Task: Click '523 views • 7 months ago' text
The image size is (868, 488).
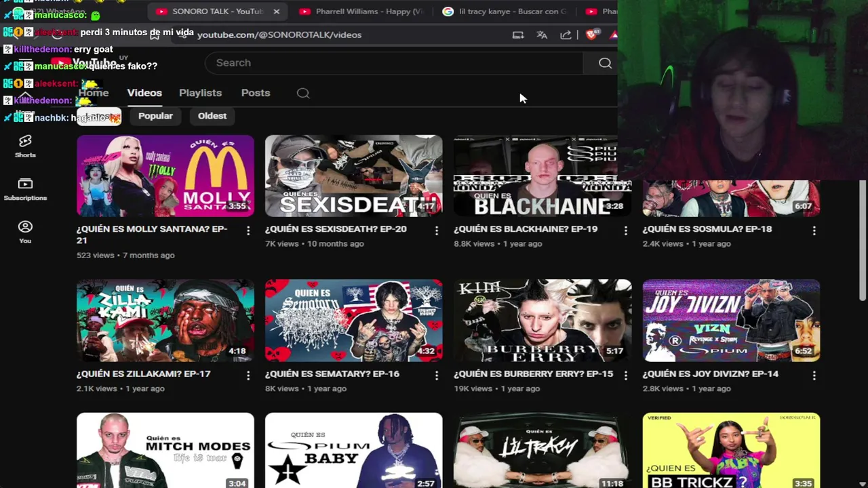Action: coord(125,256)
